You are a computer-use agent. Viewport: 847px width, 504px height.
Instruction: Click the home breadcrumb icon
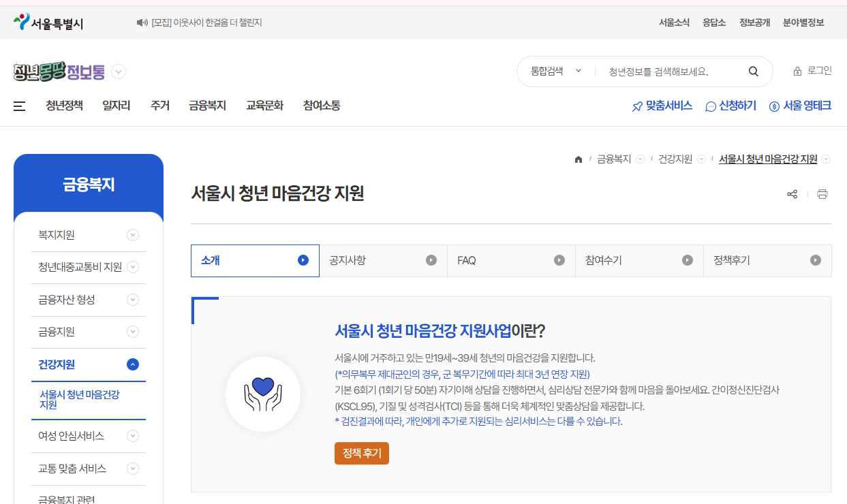(579, 159)
